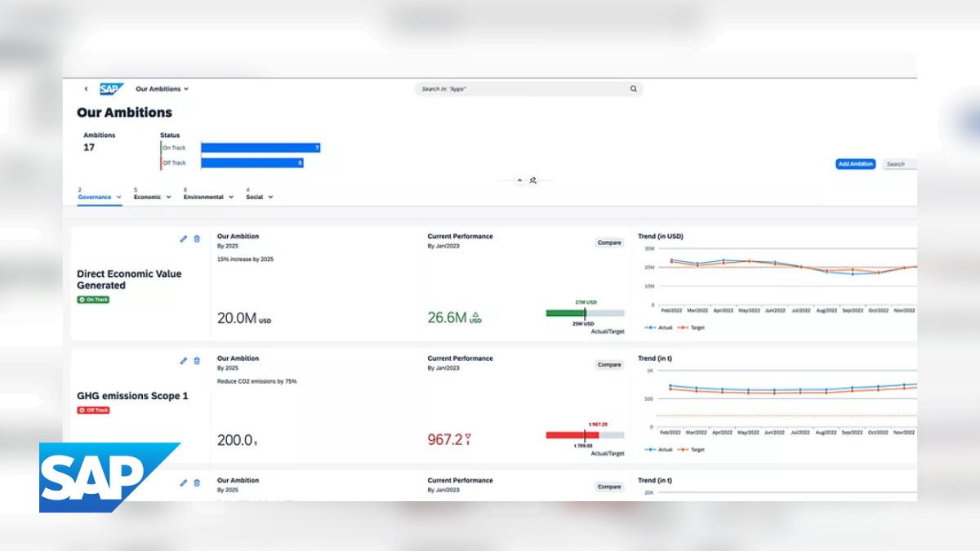This screenshot has width=980, height=551.
Task: Click pencil icon for GHG emissions Scope 1
Action: 184,361
